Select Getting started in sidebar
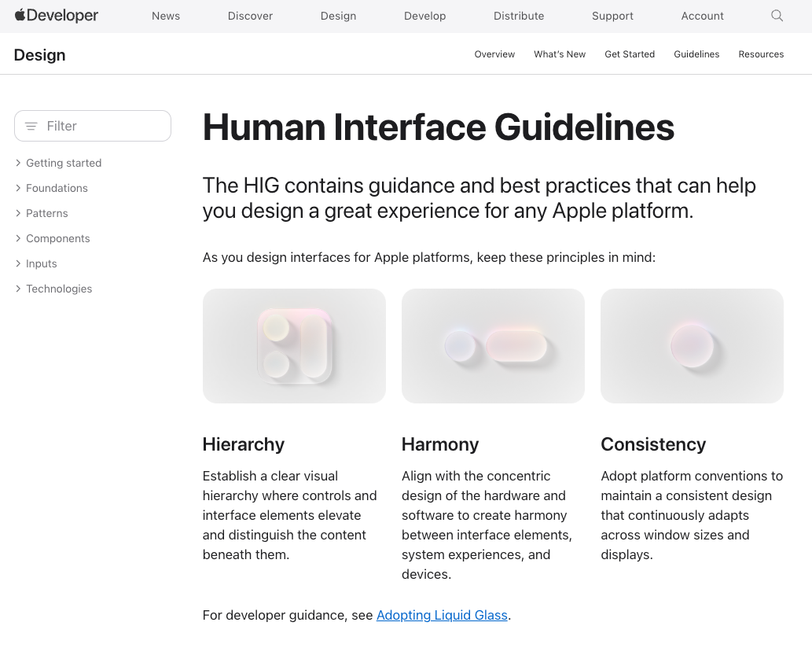Image resolution: width=812 pixels, height=648 pixels. [x=64, y=163]
